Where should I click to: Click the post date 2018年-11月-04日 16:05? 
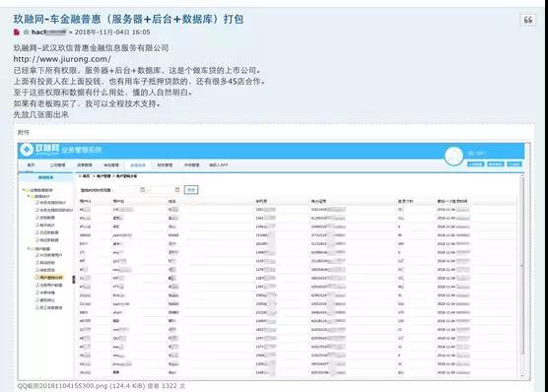pyautogui.click(x=112, y=33)
